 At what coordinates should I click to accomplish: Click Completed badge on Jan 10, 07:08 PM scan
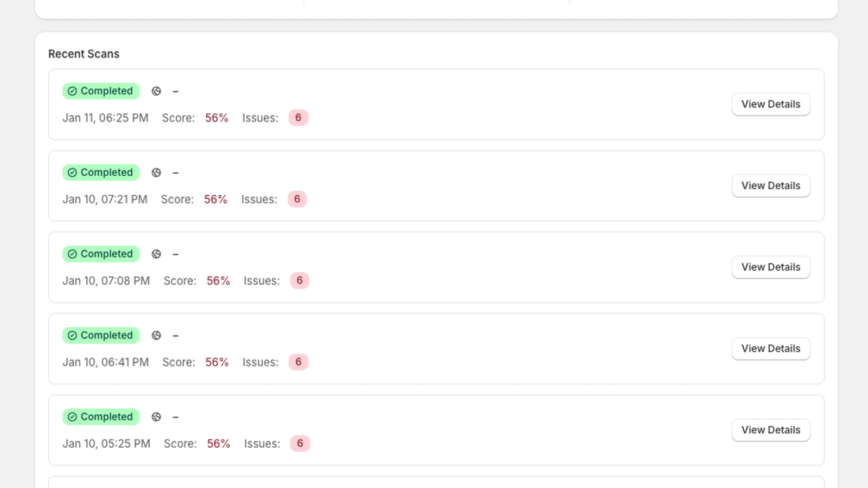pyautogui.click(x=101, y=254)
